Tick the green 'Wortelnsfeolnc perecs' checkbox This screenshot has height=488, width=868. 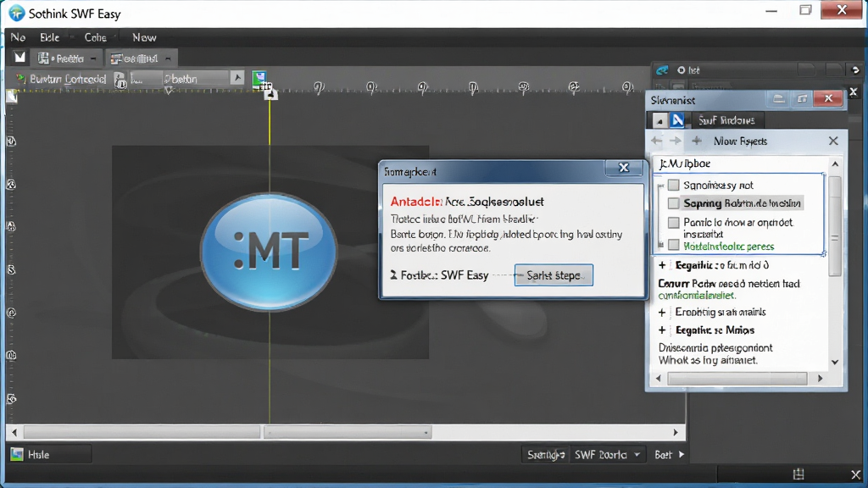click(x=673, y=245)
